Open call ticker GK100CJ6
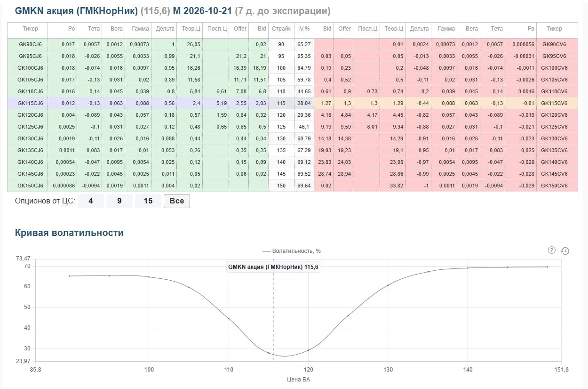The height and width of the screenshot is (389, 588). 30,68
